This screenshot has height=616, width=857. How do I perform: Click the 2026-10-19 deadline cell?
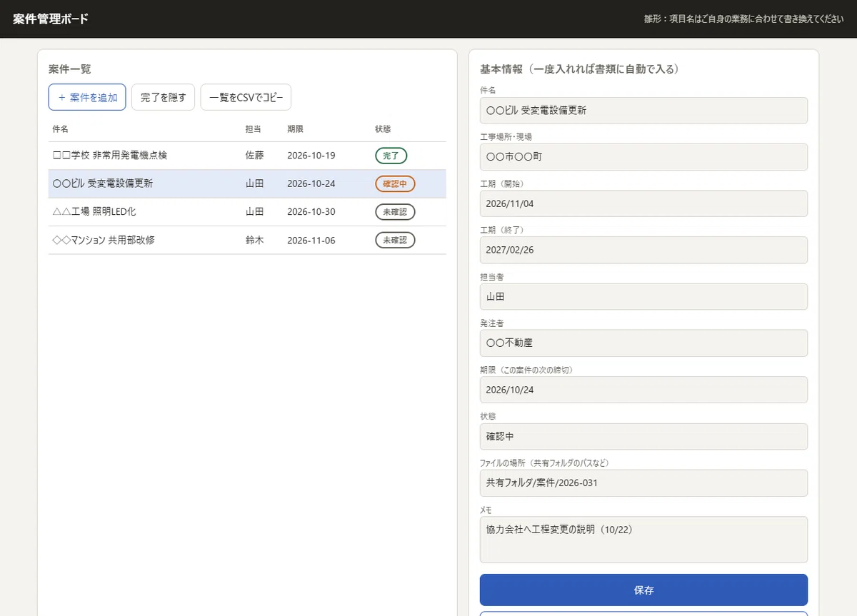311,156
